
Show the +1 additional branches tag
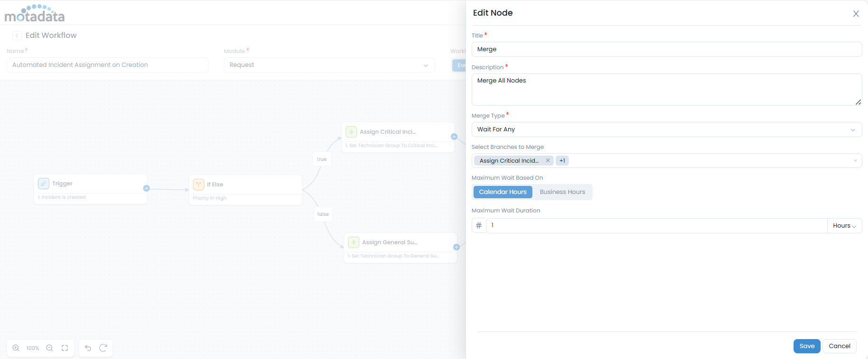point(562,161)
